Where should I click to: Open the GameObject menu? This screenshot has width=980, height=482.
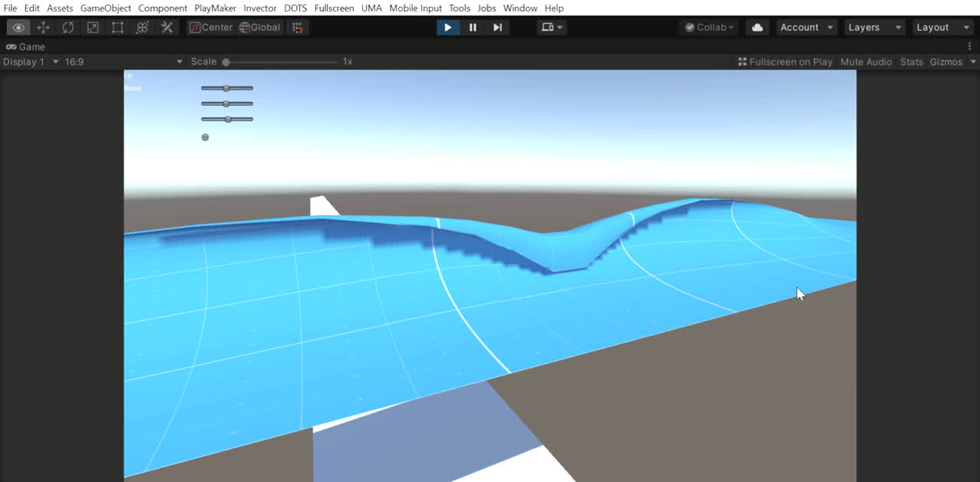pyautogui.click(x=105, y=8)
